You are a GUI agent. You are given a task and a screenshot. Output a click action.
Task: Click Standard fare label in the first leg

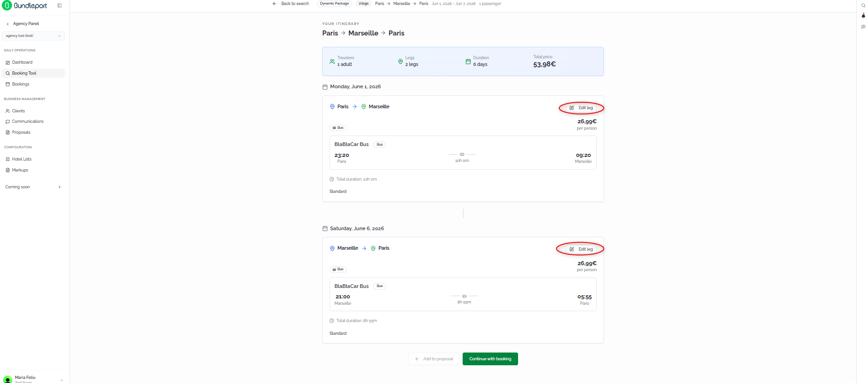tap(338, 191)
